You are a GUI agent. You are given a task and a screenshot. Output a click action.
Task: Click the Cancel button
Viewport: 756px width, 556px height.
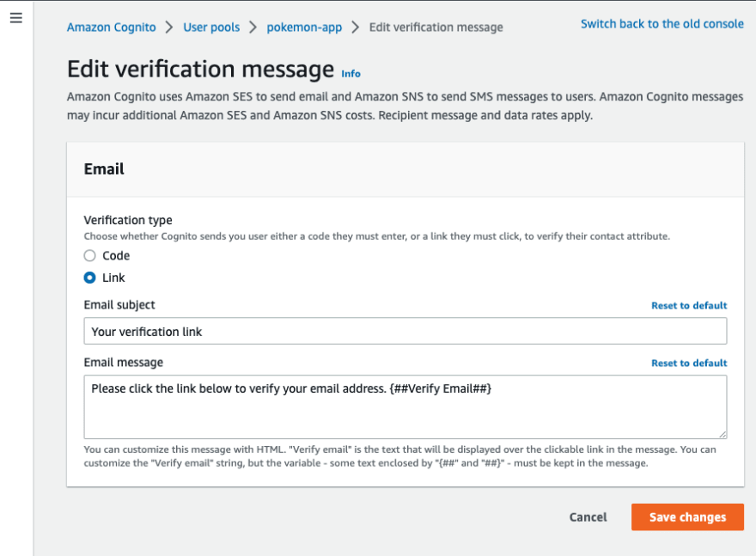pos(588,517)
